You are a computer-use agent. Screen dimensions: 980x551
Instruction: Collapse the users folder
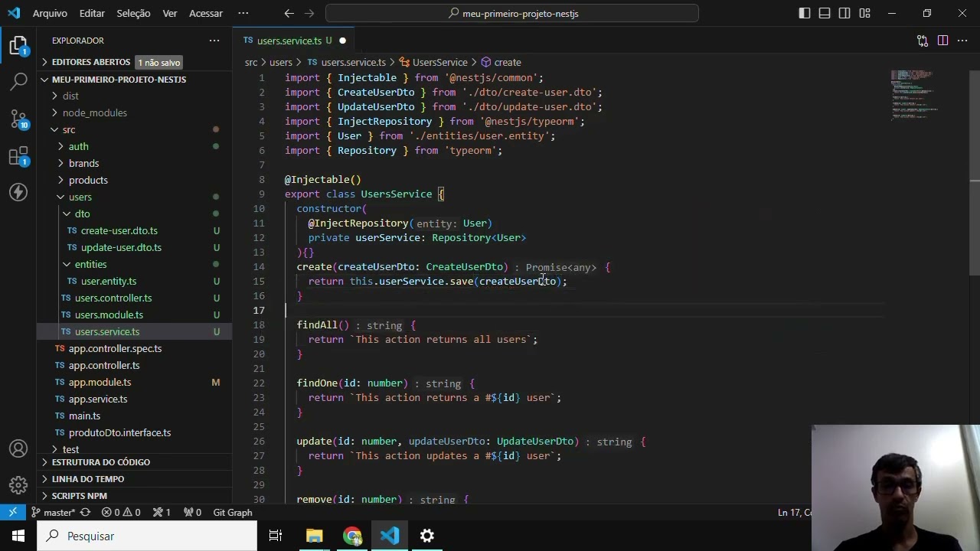point(134,197)
